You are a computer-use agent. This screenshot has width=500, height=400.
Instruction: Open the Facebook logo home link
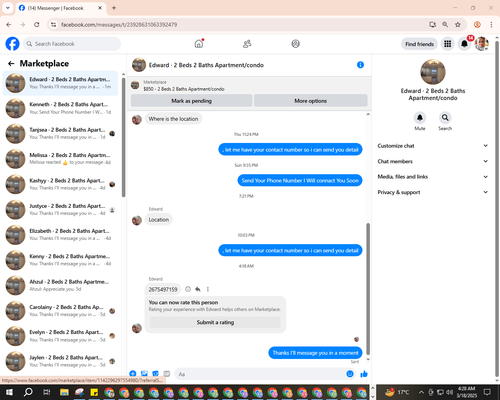point(12,44)
